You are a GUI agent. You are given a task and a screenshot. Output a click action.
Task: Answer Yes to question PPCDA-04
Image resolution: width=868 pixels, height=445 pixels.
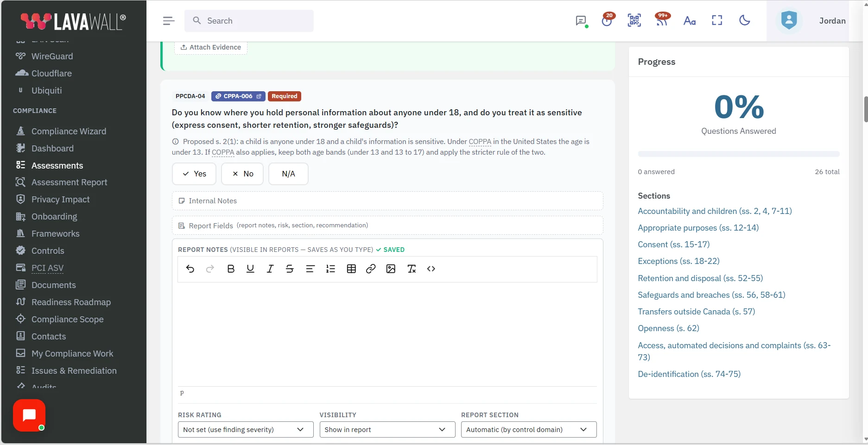[x=194, y=174]
